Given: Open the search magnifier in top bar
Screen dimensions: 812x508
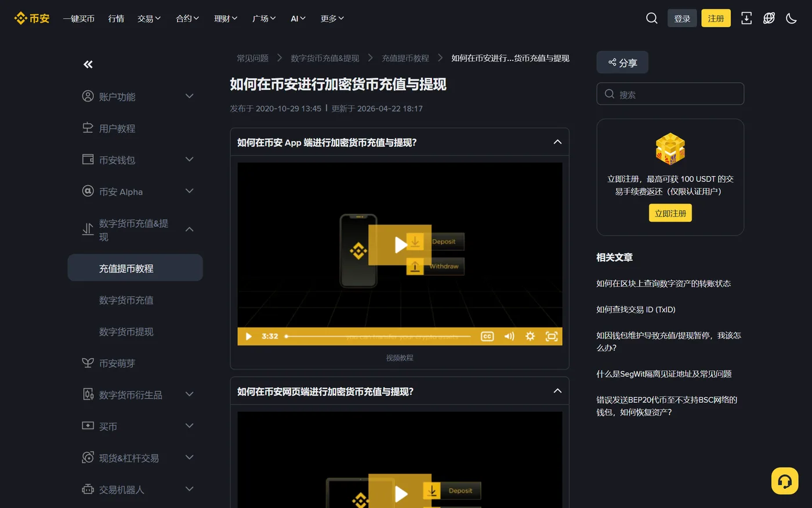Looking at the screenshot, I should point(652,19).
